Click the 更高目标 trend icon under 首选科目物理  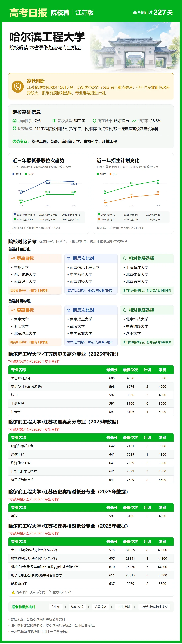pyautogui.click(x=13, y=310)
